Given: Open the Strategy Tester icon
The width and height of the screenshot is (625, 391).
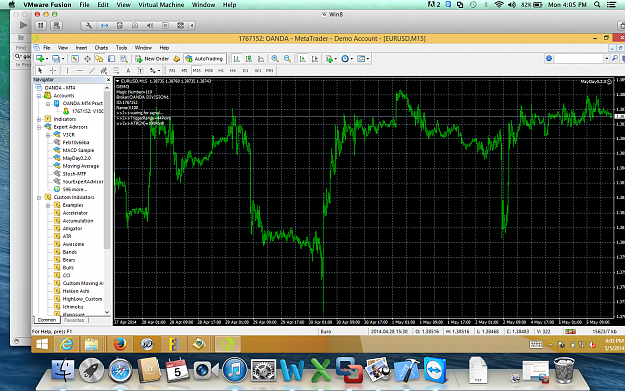Looking at the screenshot, I should pos(124,59).
